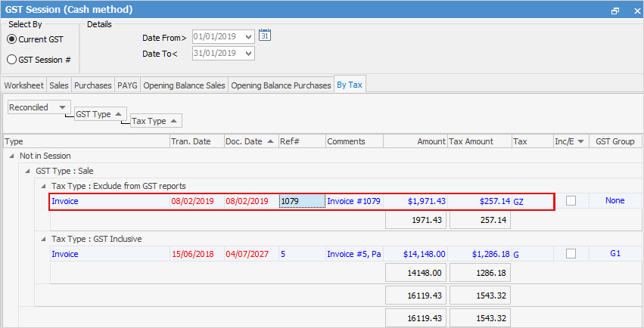The width and height of the screenshot is (644, 328).
Task: Switch to the Worksheet tab
Action: [23, 85]
